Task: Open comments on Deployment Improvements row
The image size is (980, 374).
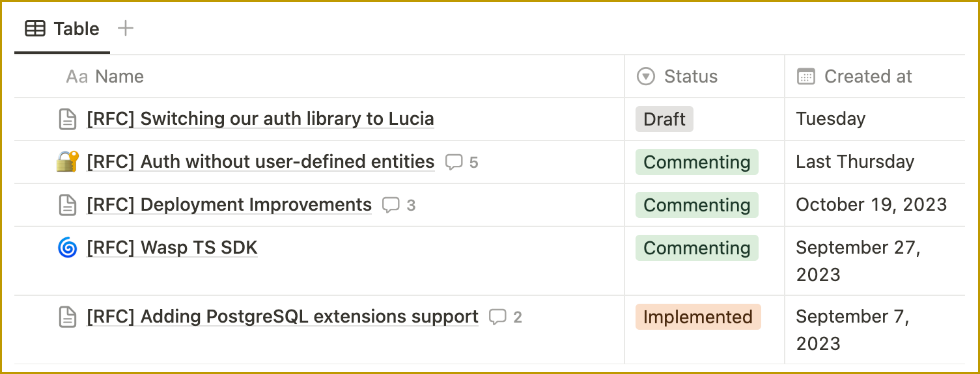Action: point(399,206)
